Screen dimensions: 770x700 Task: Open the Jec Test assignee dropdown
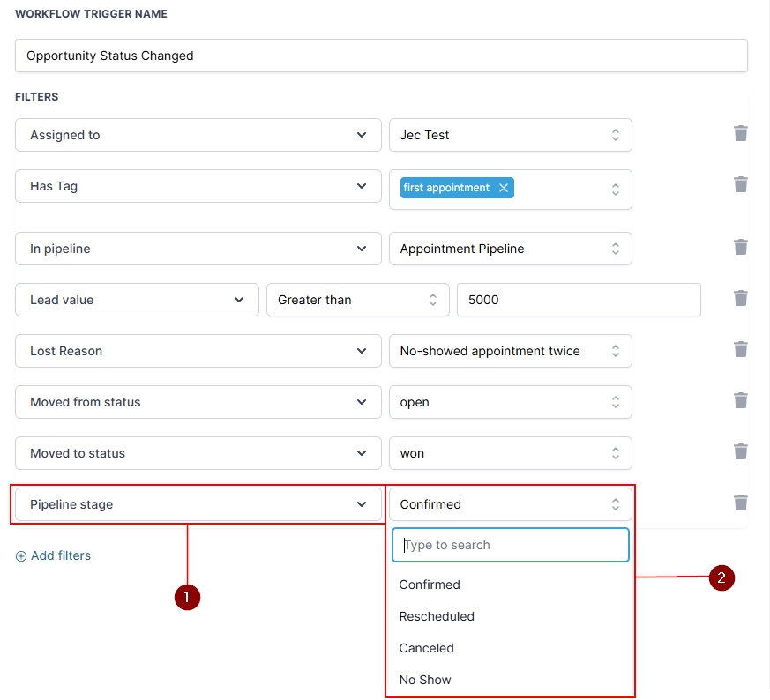(x=510, y=135)
